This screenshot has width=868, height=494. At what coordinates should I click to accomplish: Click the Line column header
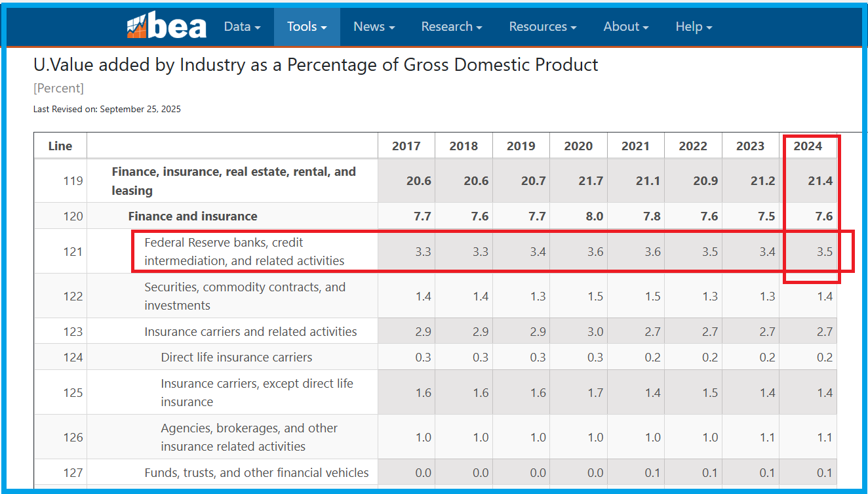click(60, 146)
